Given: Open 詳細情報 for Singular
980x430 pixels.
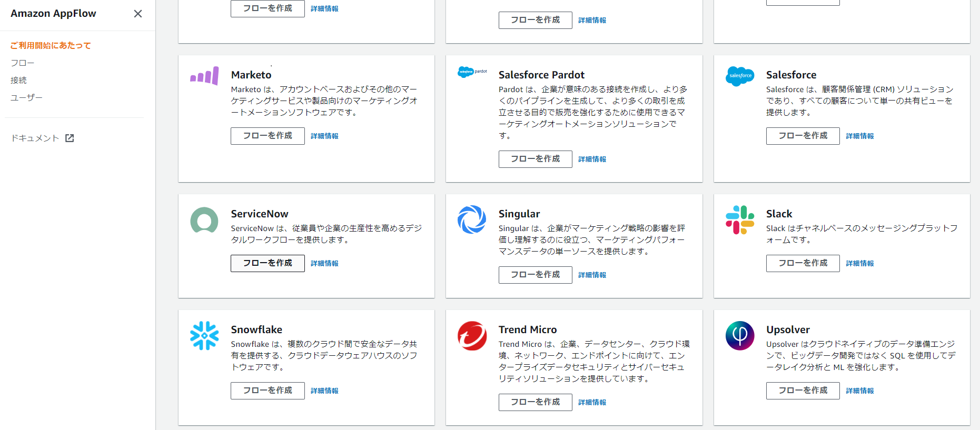Looking at the screenshot, I should click(592, 275).
